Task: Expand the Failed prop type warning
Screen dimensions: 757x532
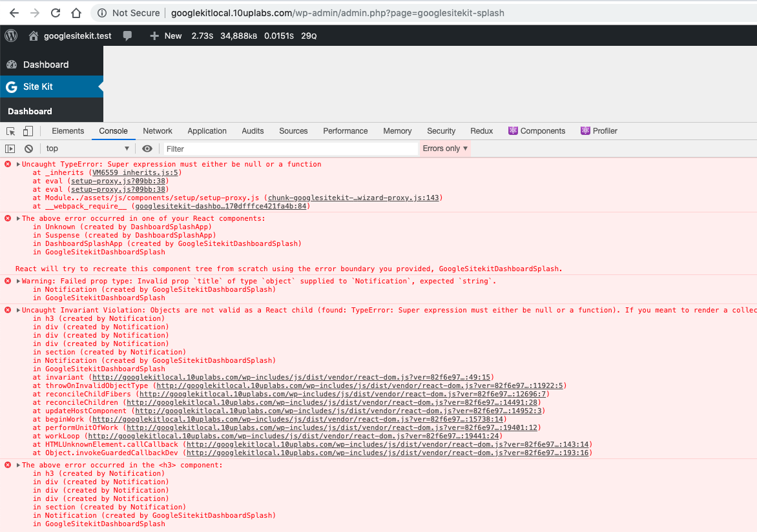Action: tap(18, 281)
